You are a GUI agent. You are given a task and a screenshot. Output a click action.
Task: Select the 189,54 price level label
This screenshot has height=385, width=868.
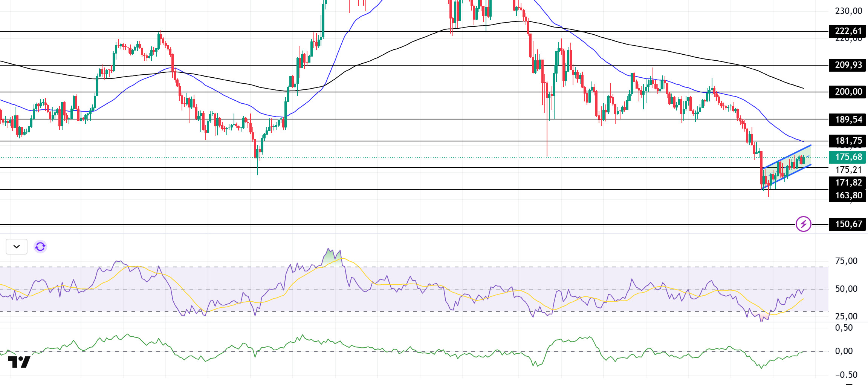(x=848, y=120)
